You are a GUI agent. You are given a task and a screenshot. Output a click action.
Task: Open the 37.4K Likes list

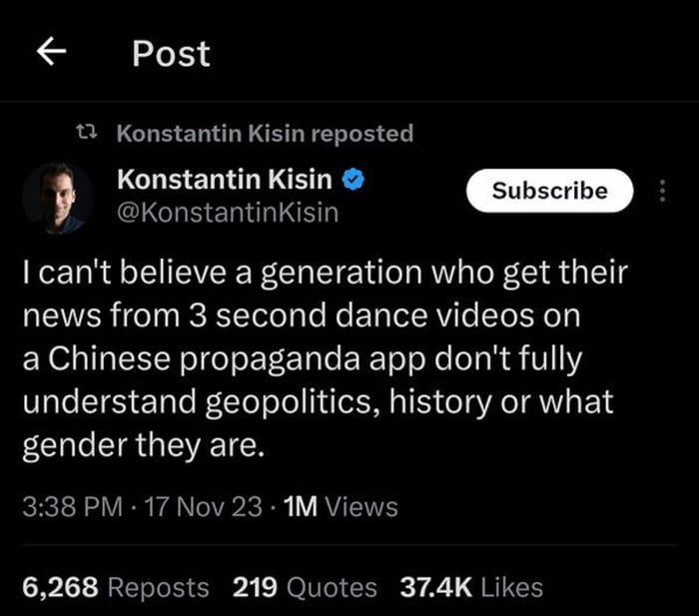(x=471, y=587)
